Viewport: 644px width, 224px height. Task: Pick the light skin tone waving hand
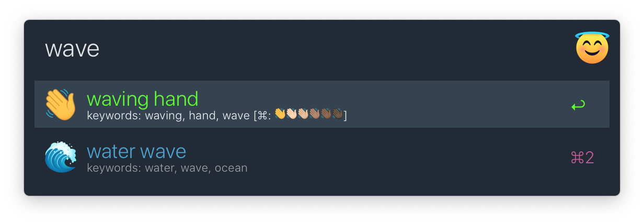click(x=291, y=114)
